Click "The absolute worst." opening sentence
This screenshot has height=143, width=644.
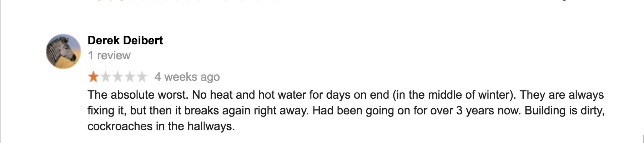[137, 95]
